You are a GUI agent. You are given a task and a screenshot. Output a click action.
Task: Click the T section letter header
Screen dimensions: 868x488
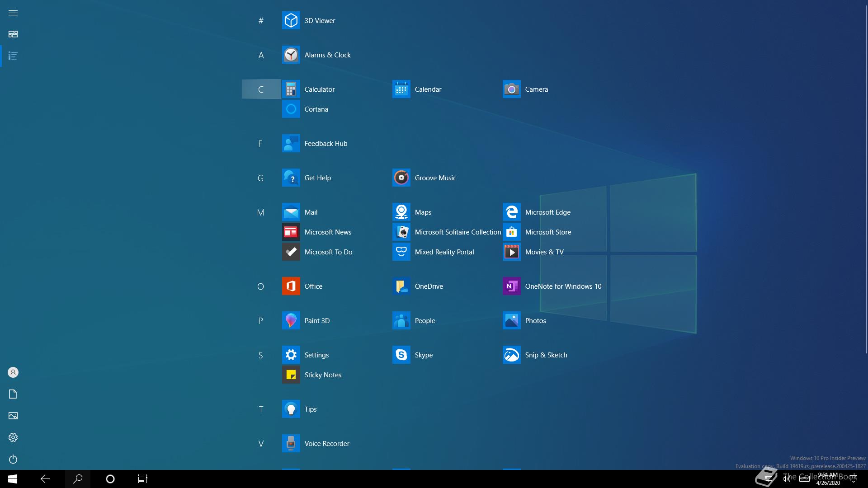click(261, 409)
